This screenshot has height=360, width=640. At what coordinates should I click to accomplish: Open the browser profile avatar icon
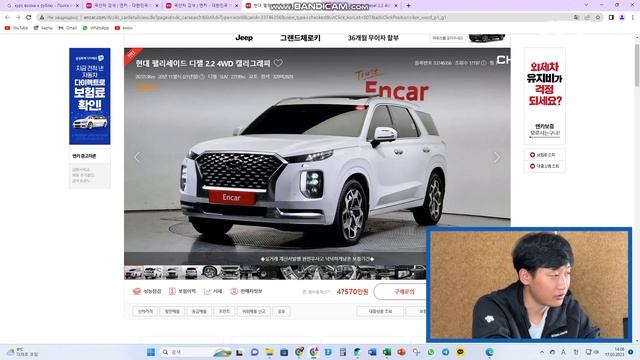point(622,18)
